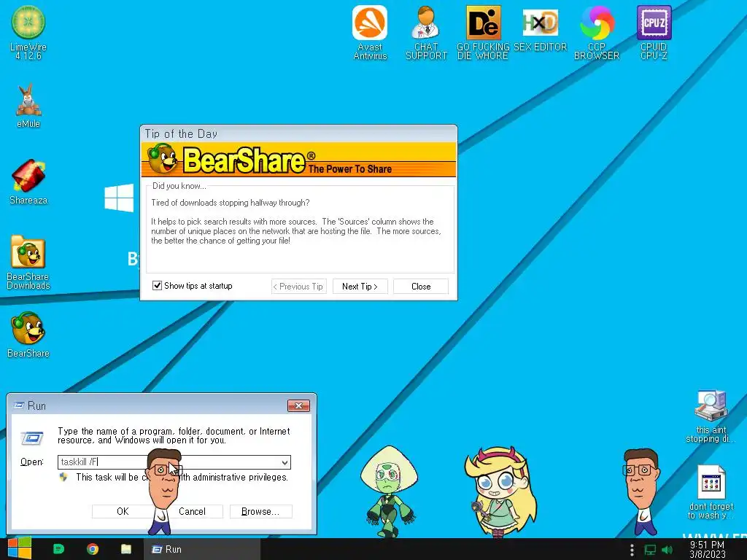
Task: Uncheck Show tips at startup
Action: (157, 285)
